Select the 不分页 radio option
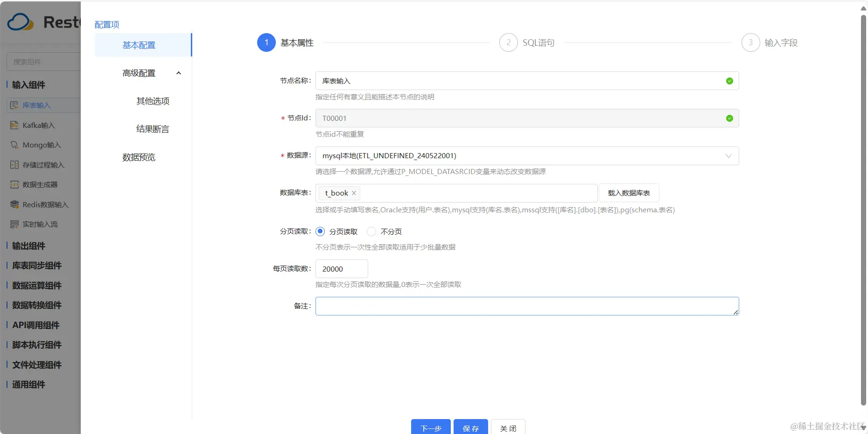The height and width of the screenshot is (434, 868). 371,231
